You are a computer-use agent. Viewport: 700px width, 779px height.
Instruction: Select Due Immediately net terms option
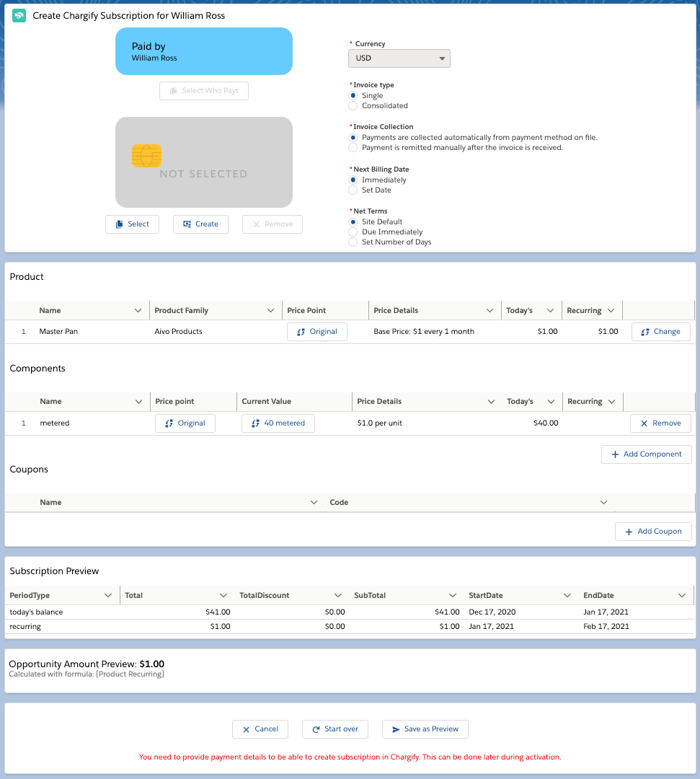pos(353,232)
